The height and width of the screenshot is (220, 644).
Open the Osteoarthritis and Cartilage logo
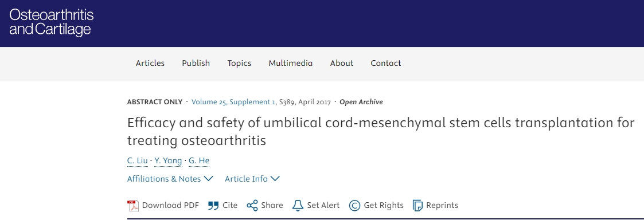click(x=52, y=22)
